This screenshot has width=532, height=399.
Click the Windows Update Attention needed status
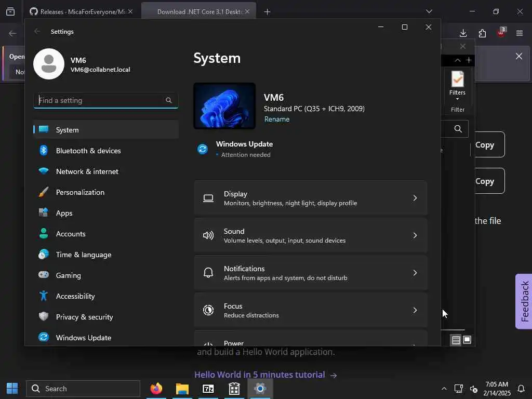244,149
